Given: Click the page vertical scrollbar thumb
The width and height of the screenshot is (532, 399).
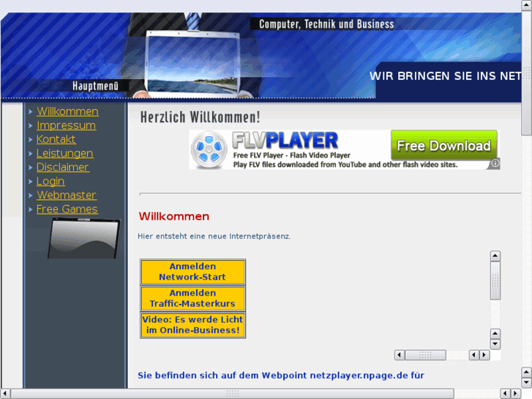Looking at the screenshot, I should pyautogui.click(x=527, y=73).
